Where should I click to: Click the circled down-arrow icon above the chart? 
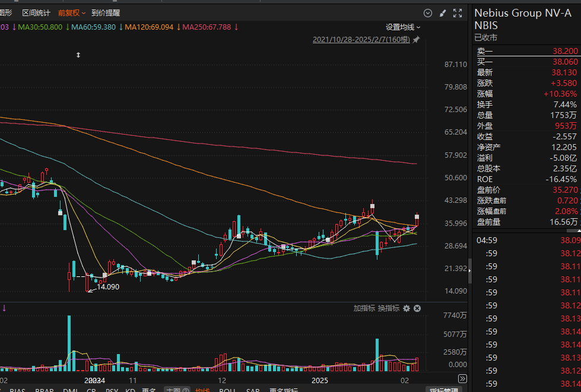coord(428,13)
